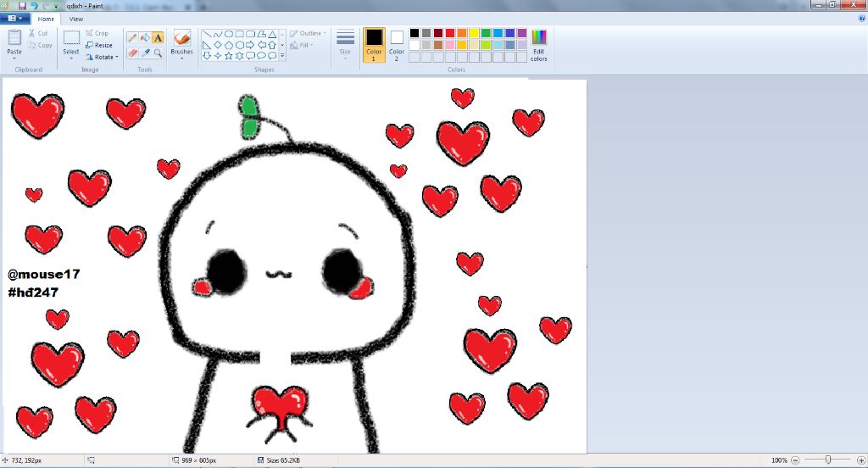Click the zoom in plus button

(x=861, y=460)
